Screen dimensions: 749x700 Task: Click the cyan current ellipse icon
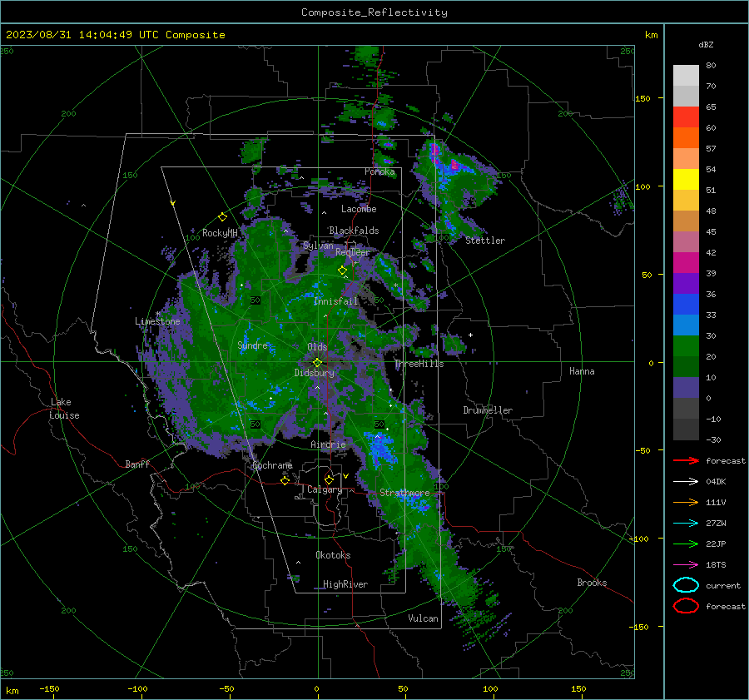[x=686, y=585]
